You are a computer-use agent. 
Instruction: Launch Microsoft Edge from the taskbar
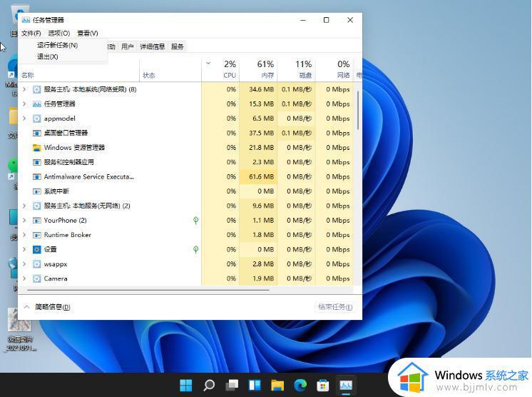click(x=300, y=385)
